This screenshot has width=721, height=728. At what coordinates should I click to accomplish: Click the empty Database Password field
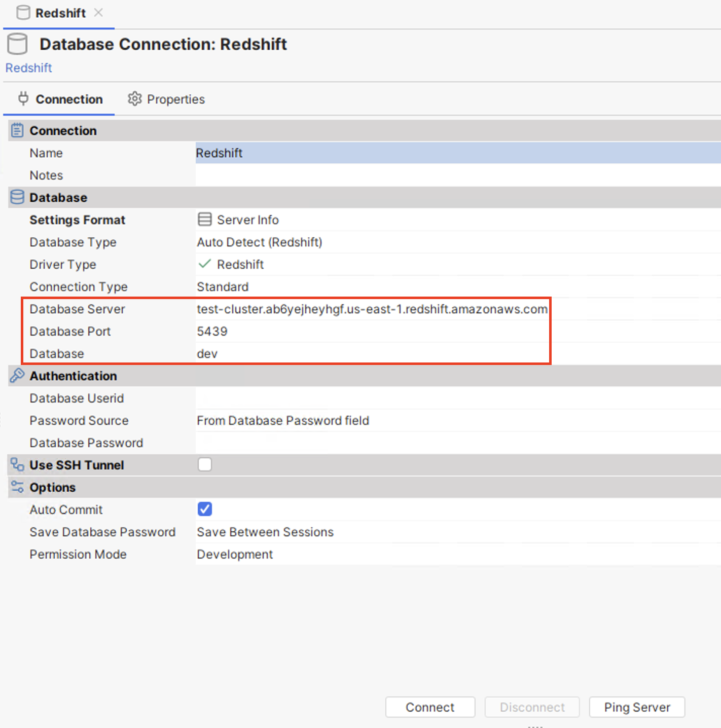click(x=458, y=443)
